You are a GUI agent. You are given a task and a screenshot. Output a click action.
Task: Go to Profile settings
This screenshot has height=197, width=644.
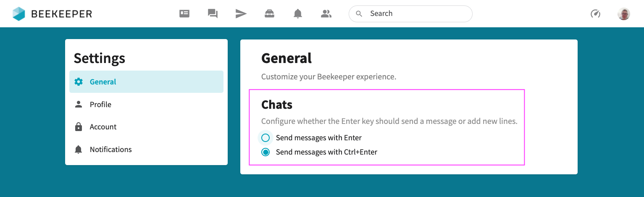click(100, 105)
